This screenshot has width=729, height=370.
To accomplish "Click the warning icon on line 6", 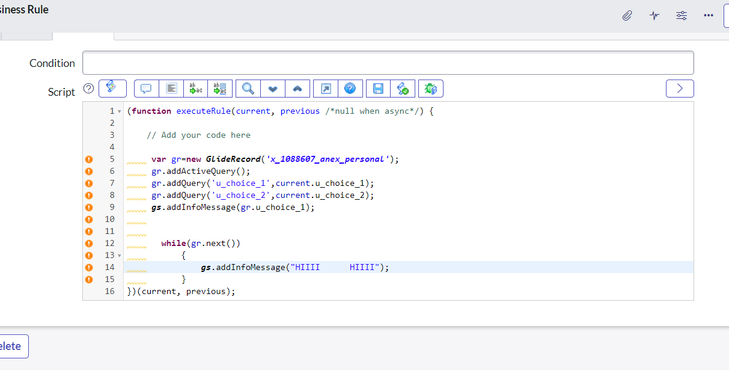I will (89, 172).
